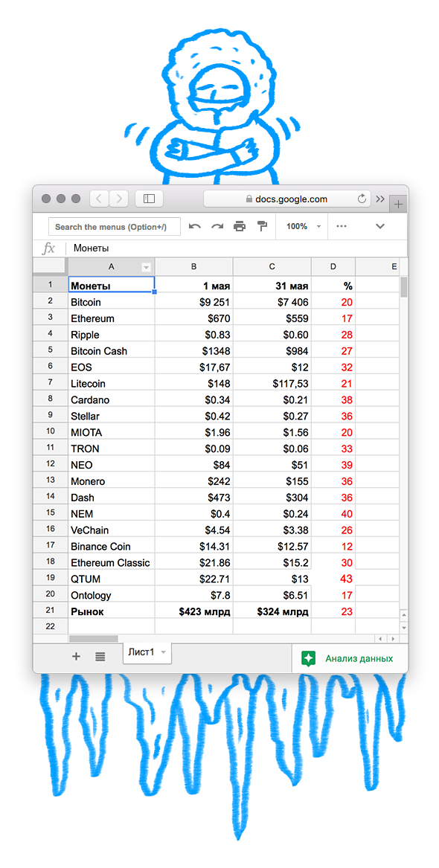This screenshot has width=439, height=868.
Task: Click the Safari back navigation arrow
Action: [99, 199]
